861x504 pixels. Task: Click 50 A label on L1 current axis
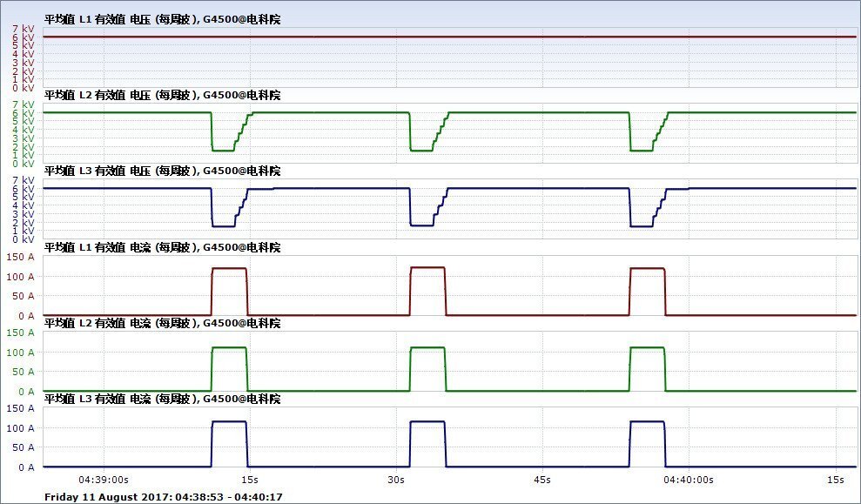coord(23,296)
